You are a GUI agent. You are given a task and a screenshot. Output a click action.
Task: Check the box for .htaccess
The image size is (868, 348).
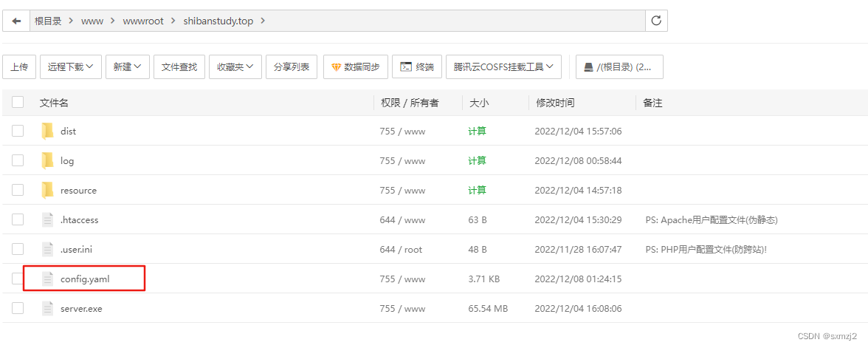pyautogui.click(x=18, y=219)
